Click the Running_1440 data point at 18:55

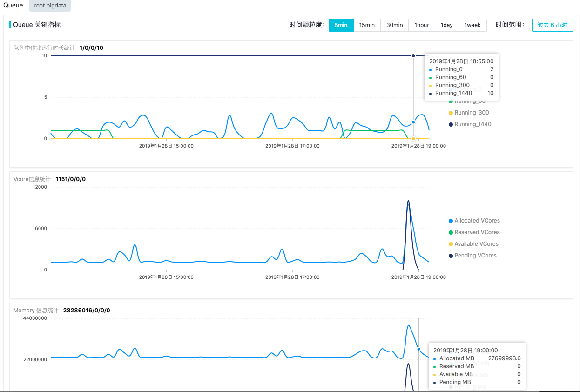[413, 56]
